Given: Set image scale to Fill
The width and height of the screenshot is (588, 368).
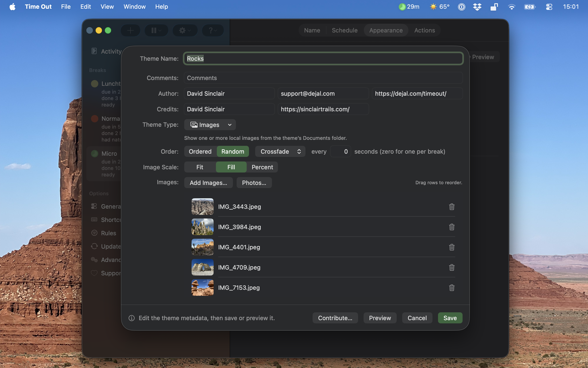Looking at the screenshot, I should pyautogui.click(x=231, y=167).
